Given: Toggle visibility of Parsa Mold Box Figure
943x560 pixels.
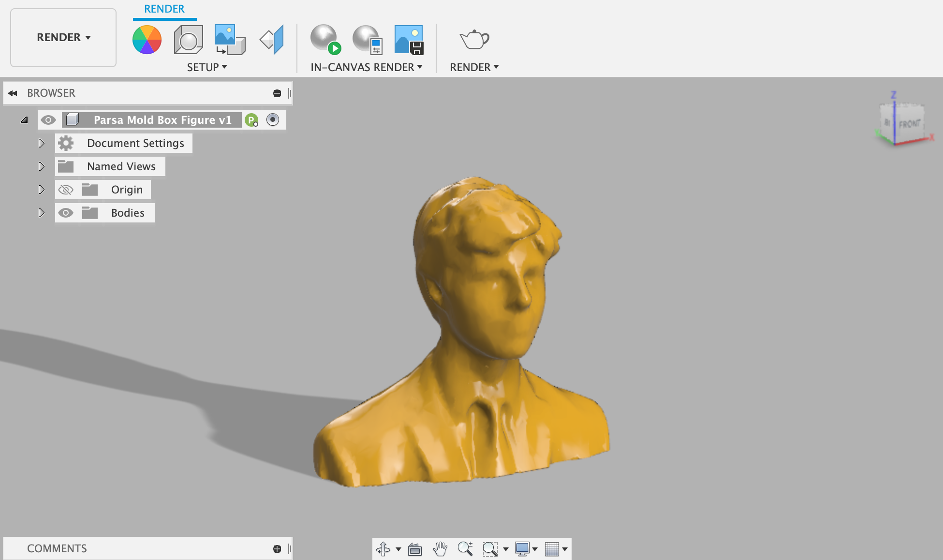Looking at the screenshot, I should [48, 120].
